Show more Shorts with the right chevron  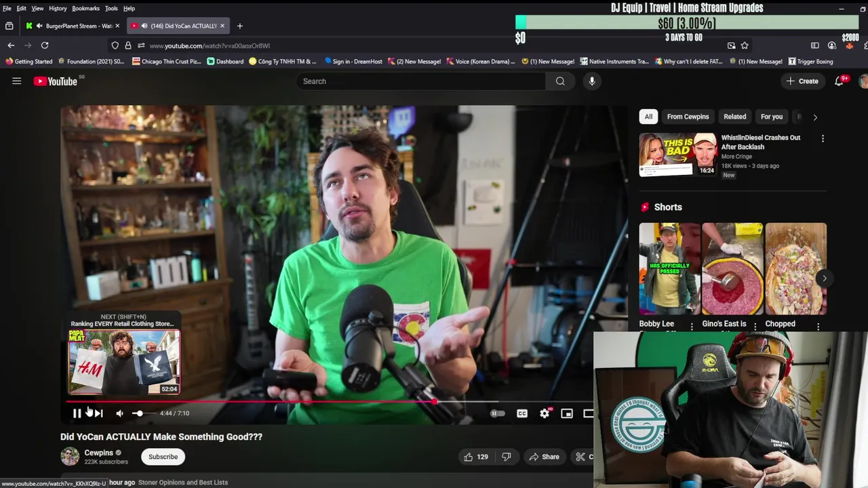pyautogui.click(x=825, y=278)
